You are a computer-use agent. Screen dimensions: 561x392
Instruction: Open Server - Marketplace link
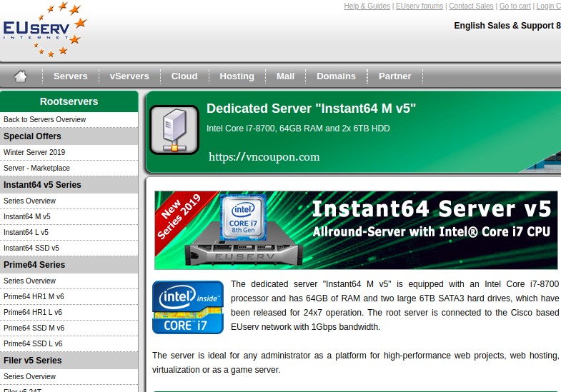(69, 169)
